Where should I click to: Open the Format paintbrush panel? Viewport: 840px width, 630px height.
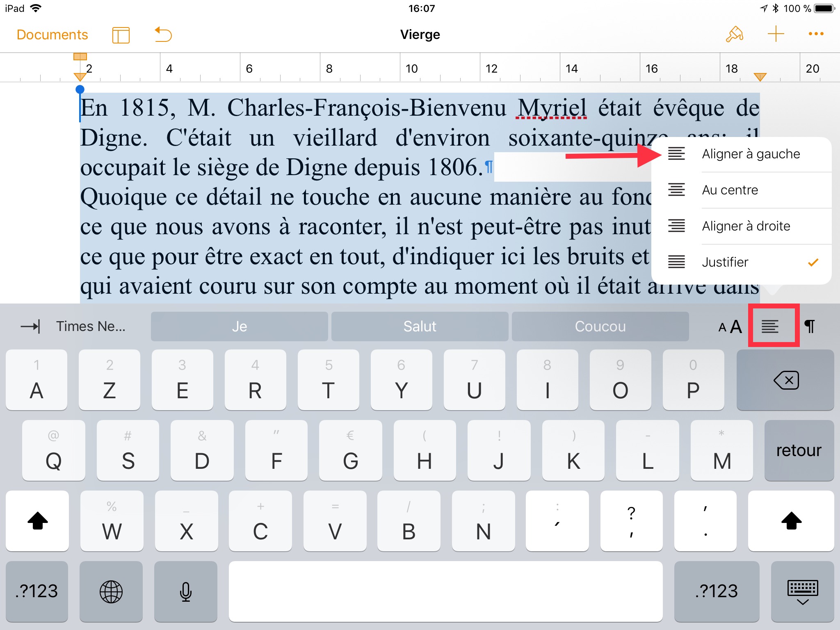click(x=734, y=34)
